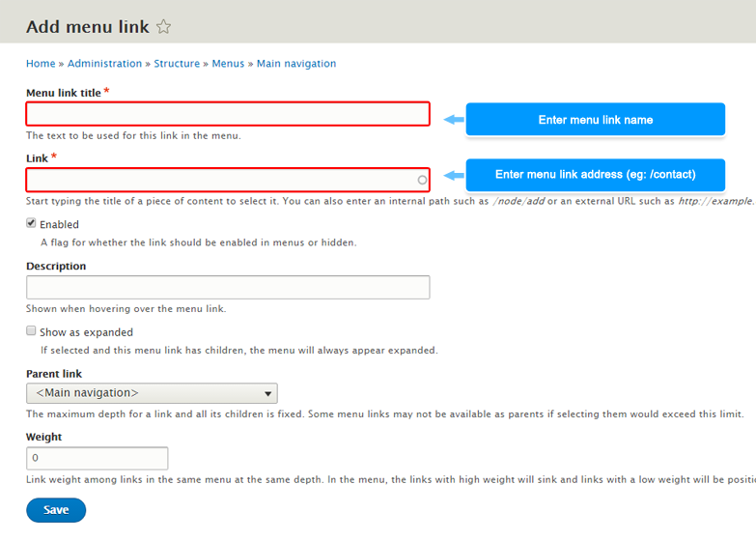Open the Administration breadcrumb link
Screen dimensions: 756x541
[x=104, y=64]
